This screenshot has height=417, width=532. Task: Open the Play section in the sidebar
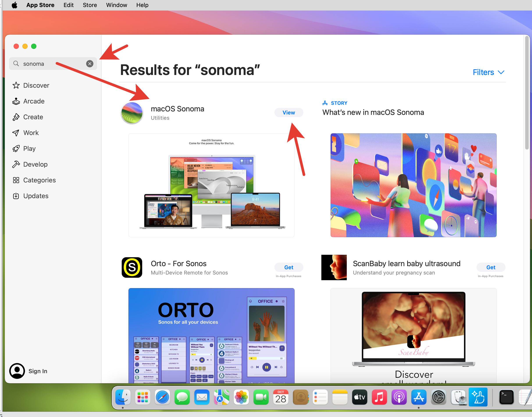(x=24, y=149)
